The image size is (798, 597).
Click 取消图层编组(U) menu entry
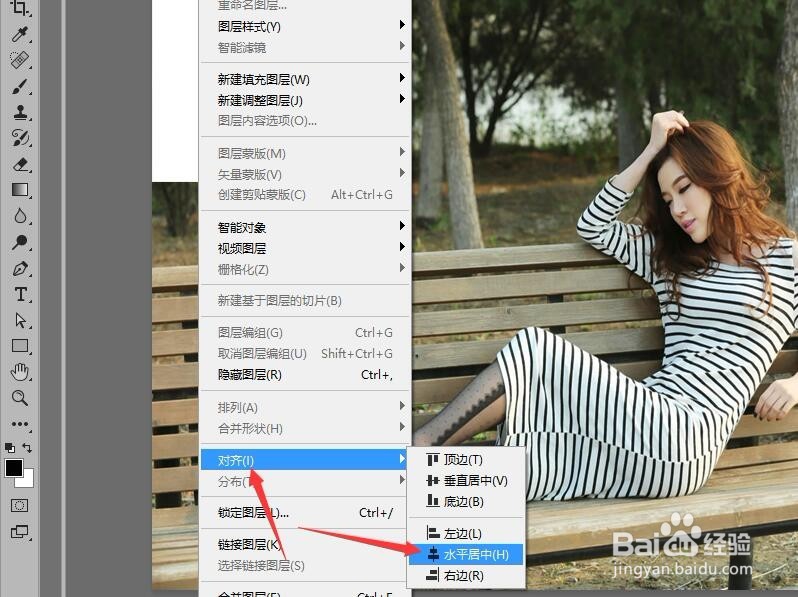[304, 353]
